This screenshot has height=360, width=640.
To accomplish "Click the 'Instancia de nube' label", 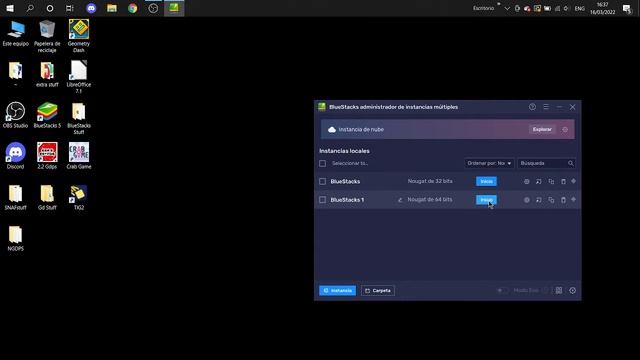I will (x=361, y=129).
